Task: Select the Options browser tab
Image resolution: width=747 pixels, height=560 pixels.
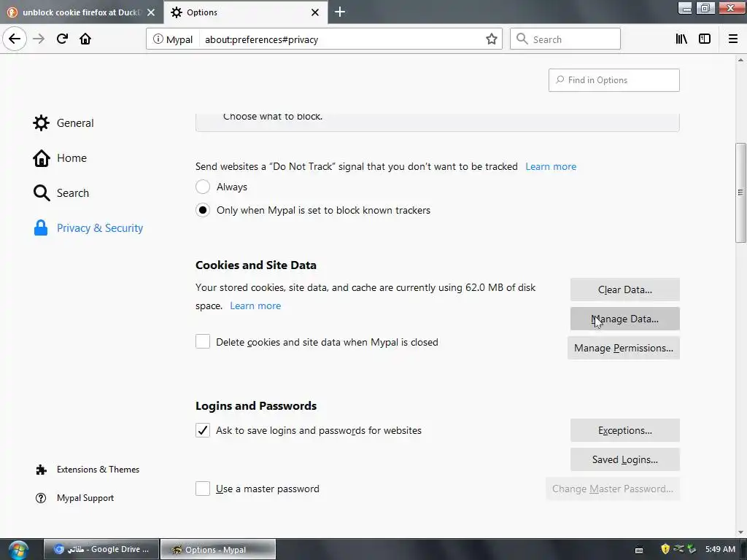Action: 246,12
